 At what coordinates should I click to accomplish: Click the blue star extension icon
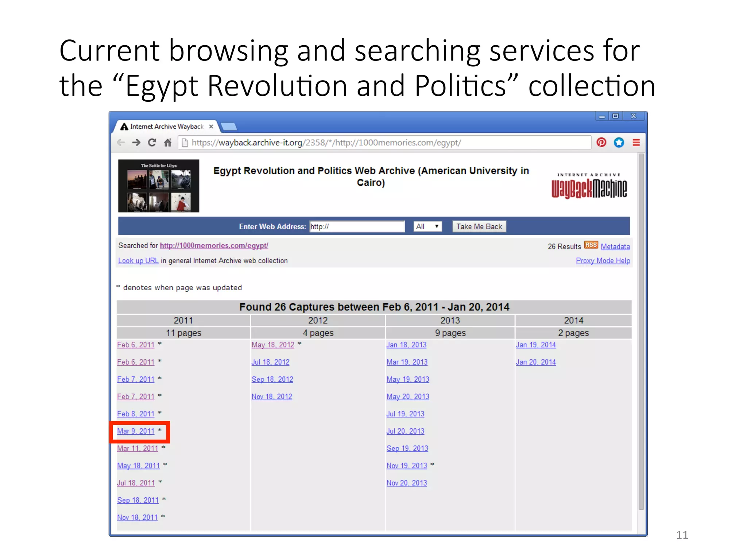(619, 142)
